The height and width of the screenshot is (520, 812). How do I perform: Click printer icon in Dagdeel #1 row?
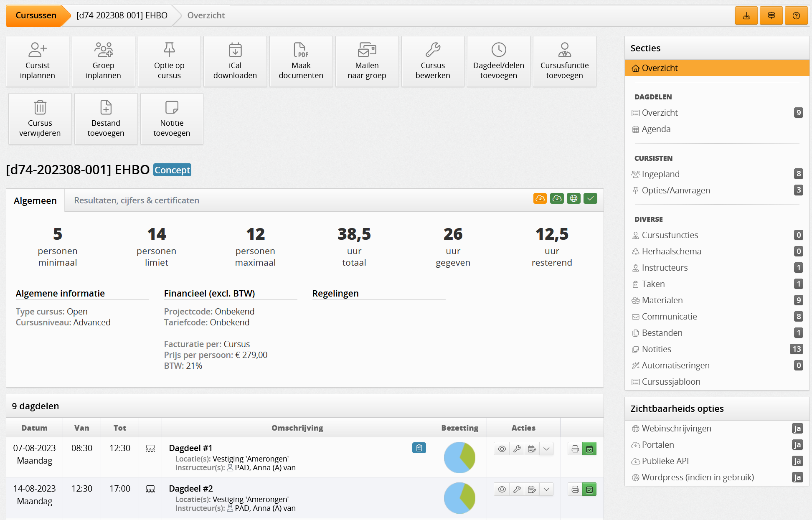click(x=575, y=449)
